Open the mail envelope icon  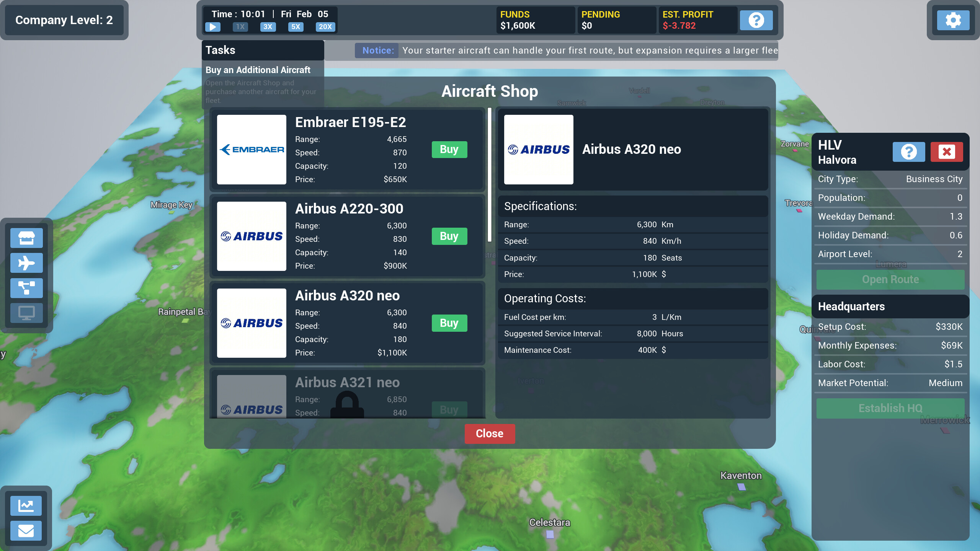[26, 531]
